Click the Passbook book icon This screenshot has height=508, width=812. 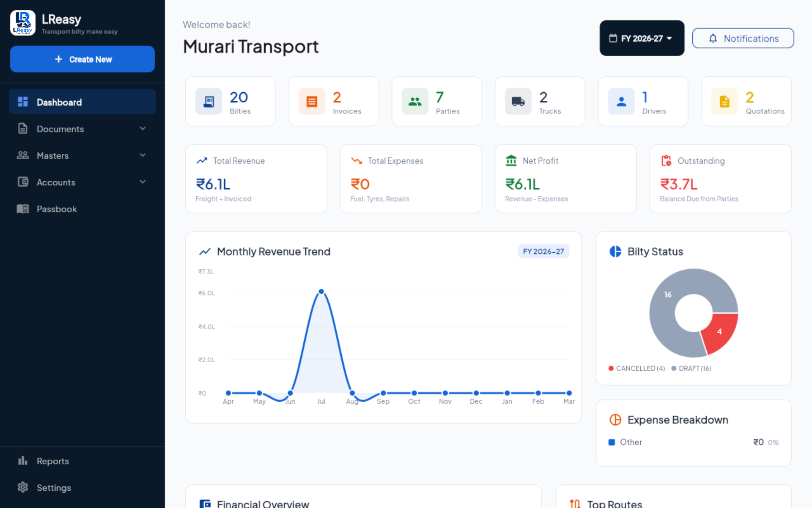23,209
